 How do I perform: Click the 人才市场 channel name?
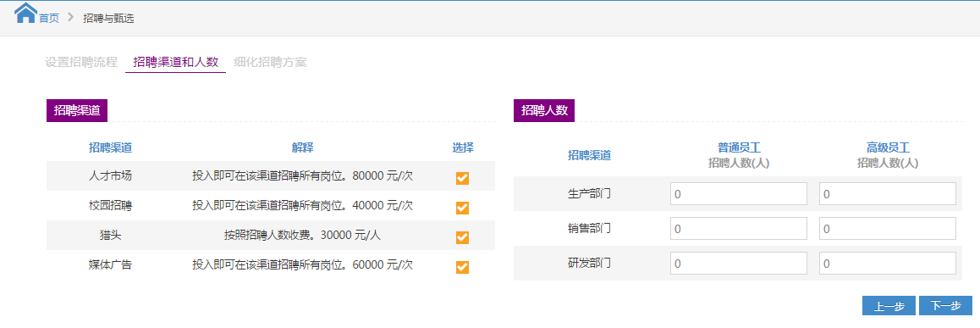[110, 176]
